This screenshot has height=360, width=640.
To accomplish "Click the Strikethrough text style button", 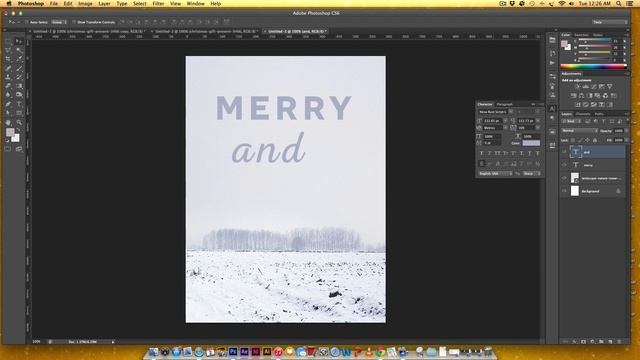I will coord(538,153).
